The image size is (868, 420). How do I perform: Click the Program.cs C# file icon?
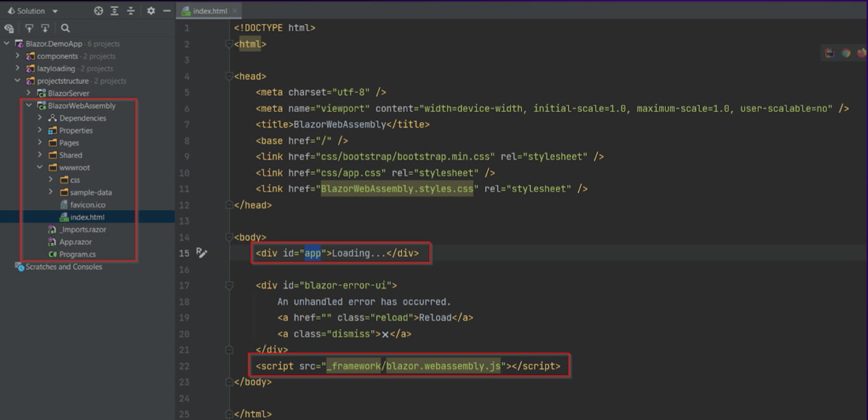coord(53,254)
